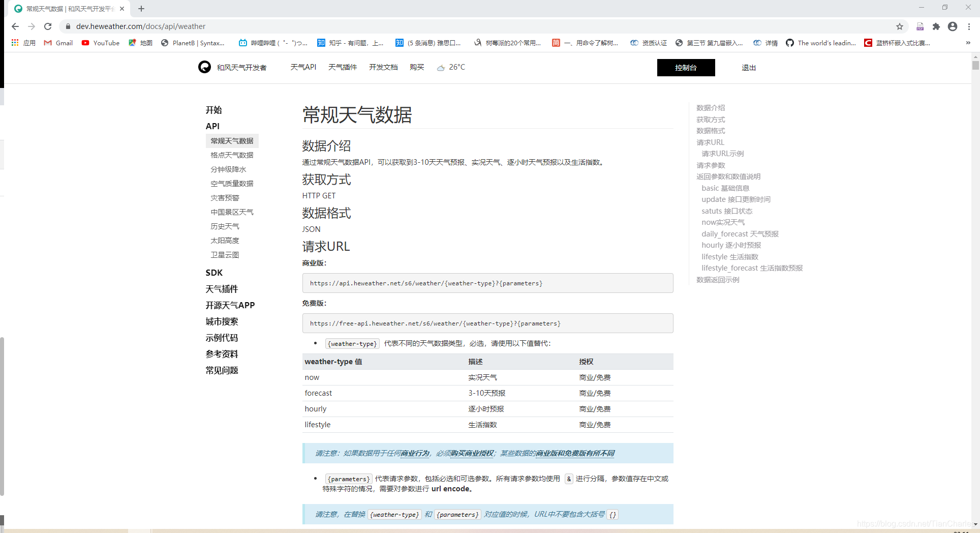Jump to daily_forecast 天气预报 in the contents
The height and width of the screenshot is (533, 980).
[x=740, y=233]
